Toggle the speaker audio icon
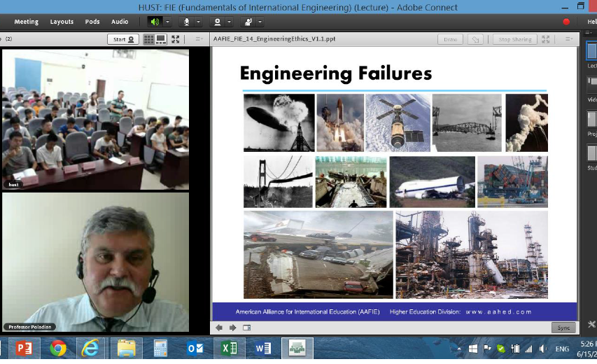 pos(153,22)
